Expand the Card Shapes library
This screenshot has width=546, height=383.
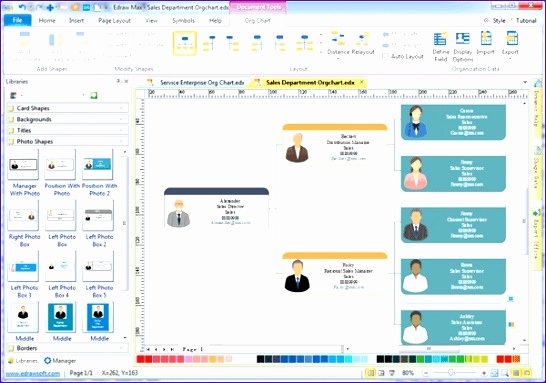tap(68, 108)
